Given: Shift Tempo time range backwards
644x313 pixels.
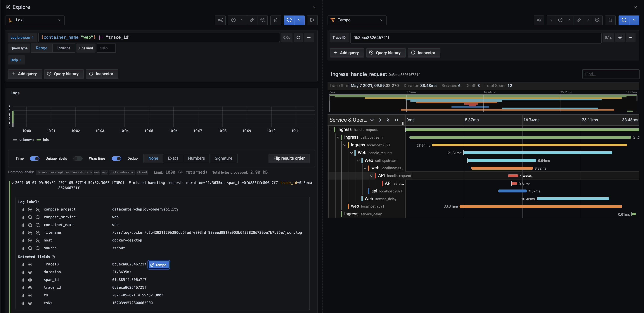Looking at the screenshot, I should coord(551,20).
